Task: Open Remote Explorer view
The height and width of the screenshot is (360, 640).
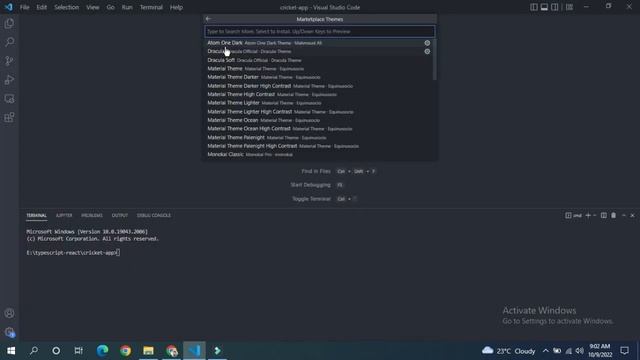Action: click(x=9, y=99)
